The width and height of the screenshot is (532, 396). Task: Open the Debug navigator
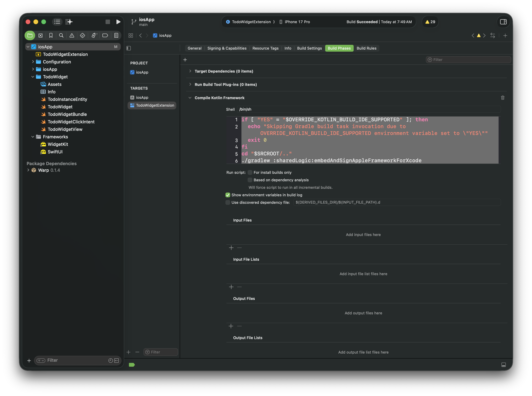94,35
